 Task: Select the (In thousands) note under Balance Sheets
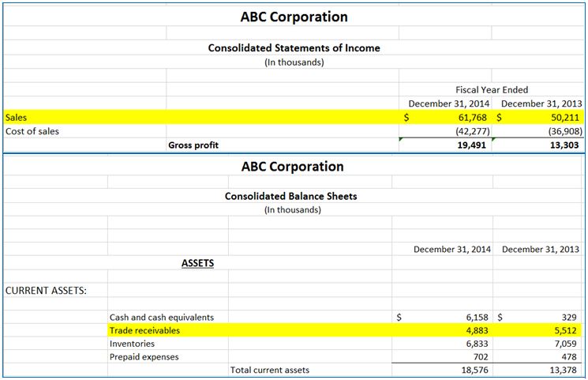point(293,210)
